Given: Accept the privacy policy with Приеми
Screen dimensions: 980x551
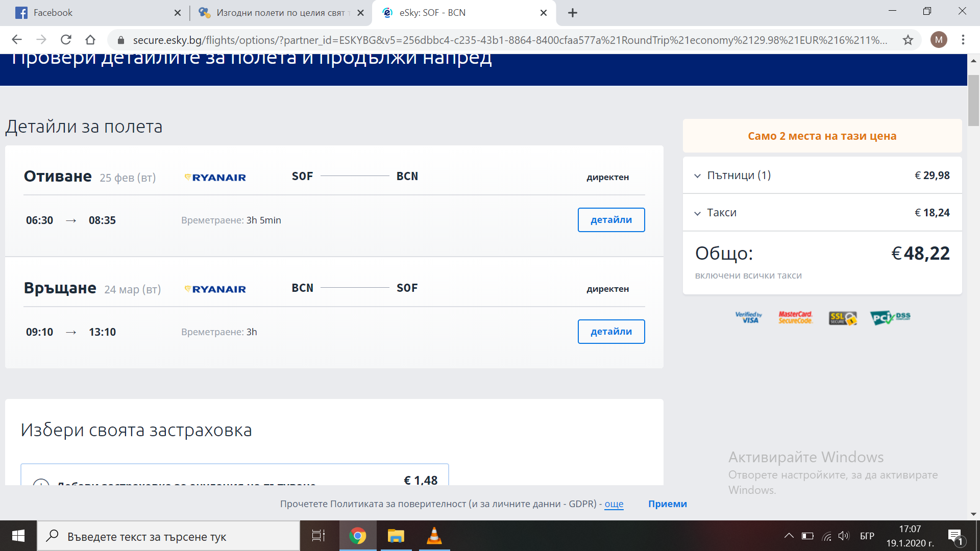Looking at the screenshot, I should point(667,504).
